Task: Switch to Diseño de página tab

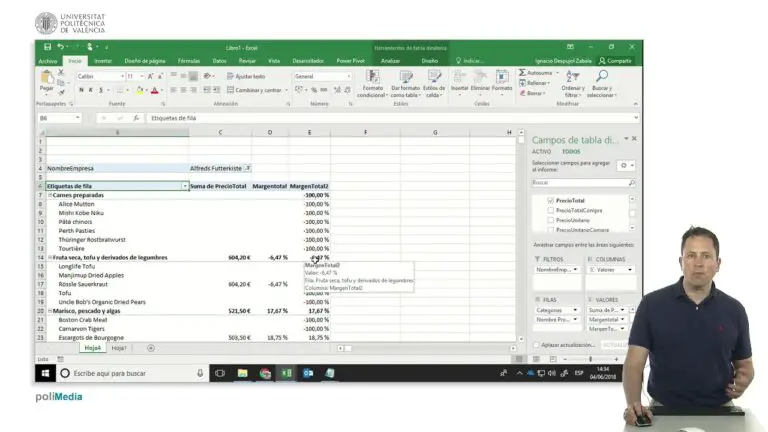Action: pos(145,61)
